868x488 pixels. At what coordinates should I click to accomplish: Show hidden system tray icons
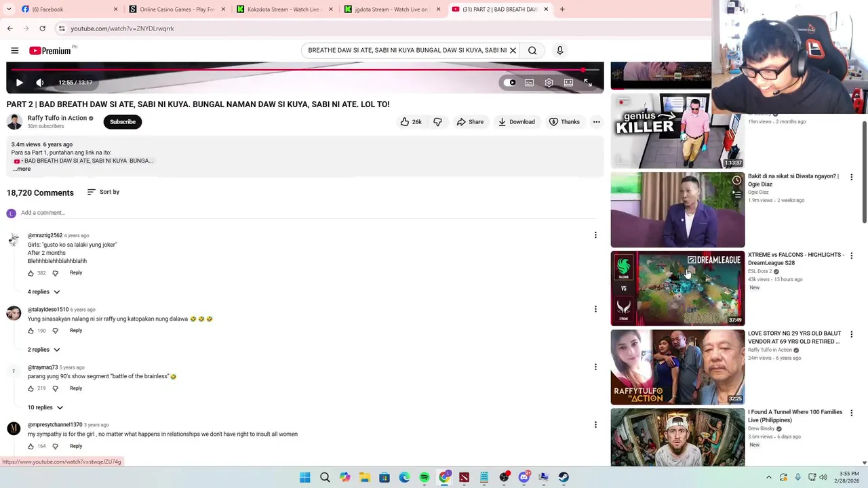tap(768, 477)
